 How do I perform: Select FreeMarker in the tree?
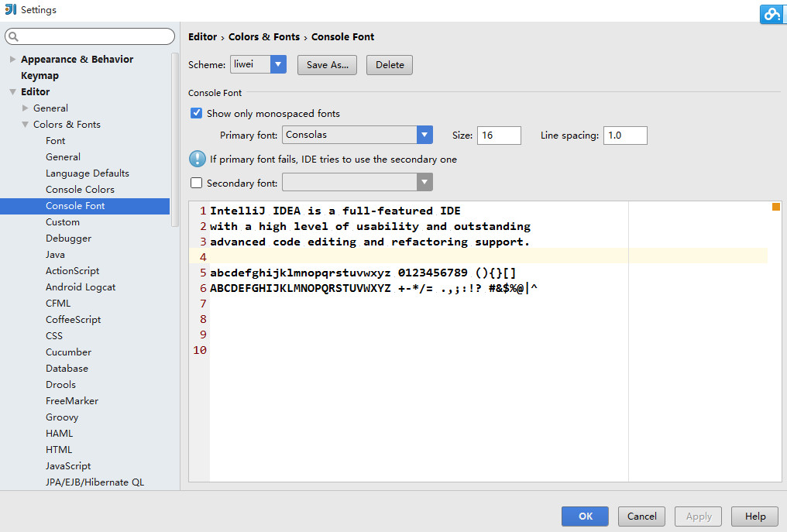pyautogui.click(x=72, y=401)
